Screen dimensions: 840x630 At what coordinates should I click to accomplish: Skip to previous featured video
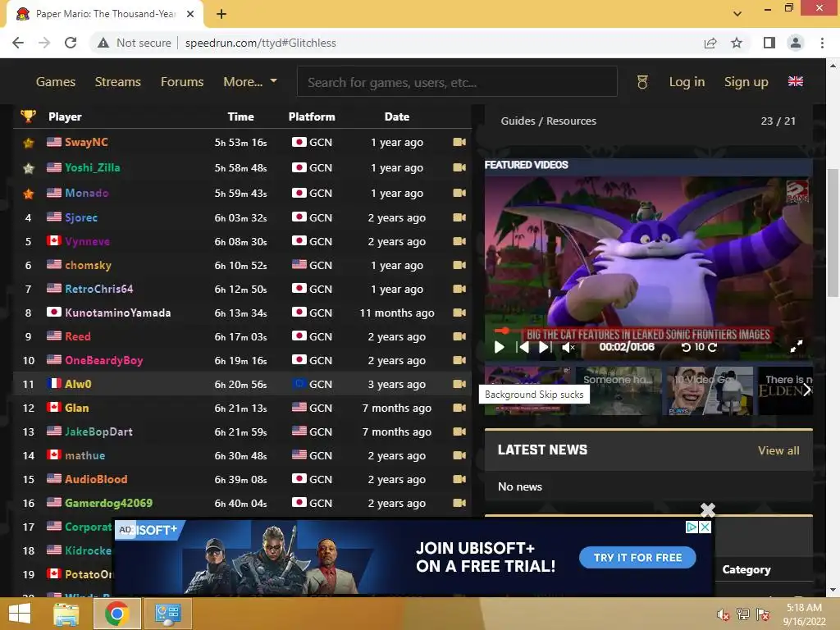point(523,347)
